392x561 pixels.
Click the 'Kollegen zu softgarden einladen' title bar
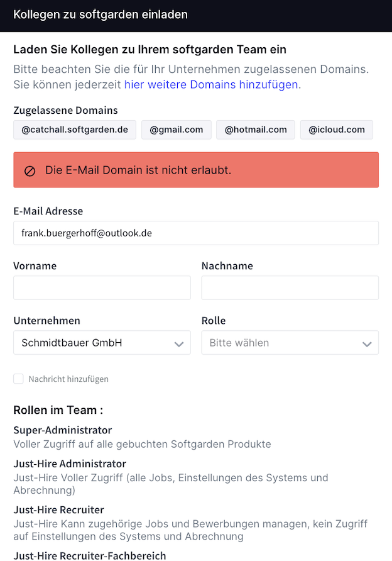pyautogui.click(x=196, y=15)
